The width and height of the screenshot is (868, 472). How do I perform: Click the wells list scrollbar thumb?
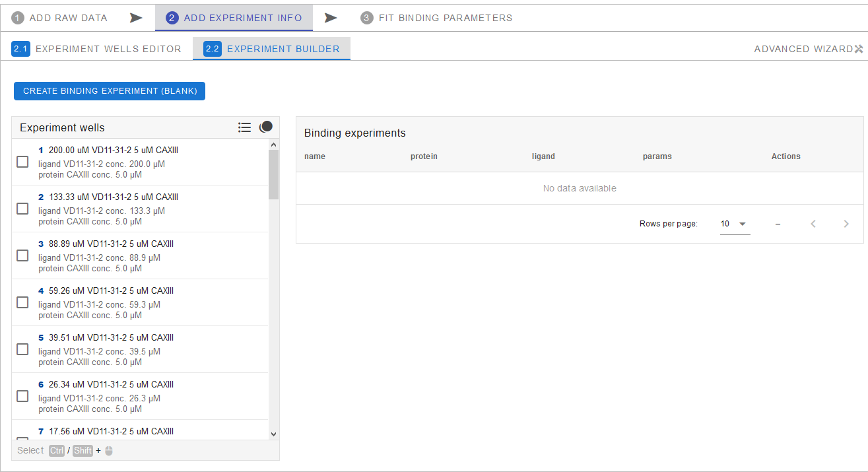274,174
